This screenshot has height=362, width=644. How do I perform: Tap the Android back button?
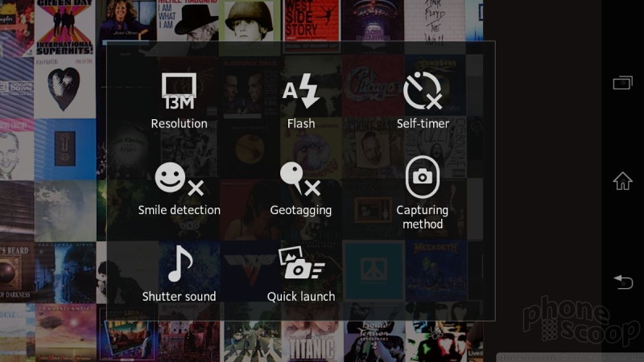(x=623, y=282)
